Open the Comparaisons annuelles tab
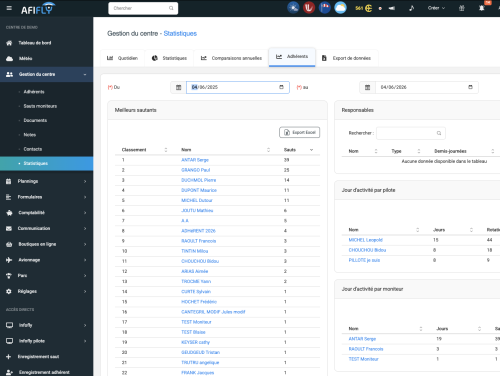500x376 pixels. click(231, 58)
